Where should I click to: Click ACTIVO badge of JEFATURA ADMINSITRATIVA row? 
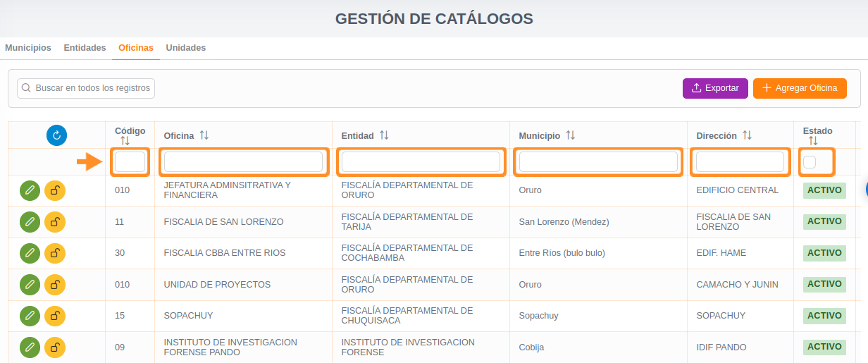(824, 190)
